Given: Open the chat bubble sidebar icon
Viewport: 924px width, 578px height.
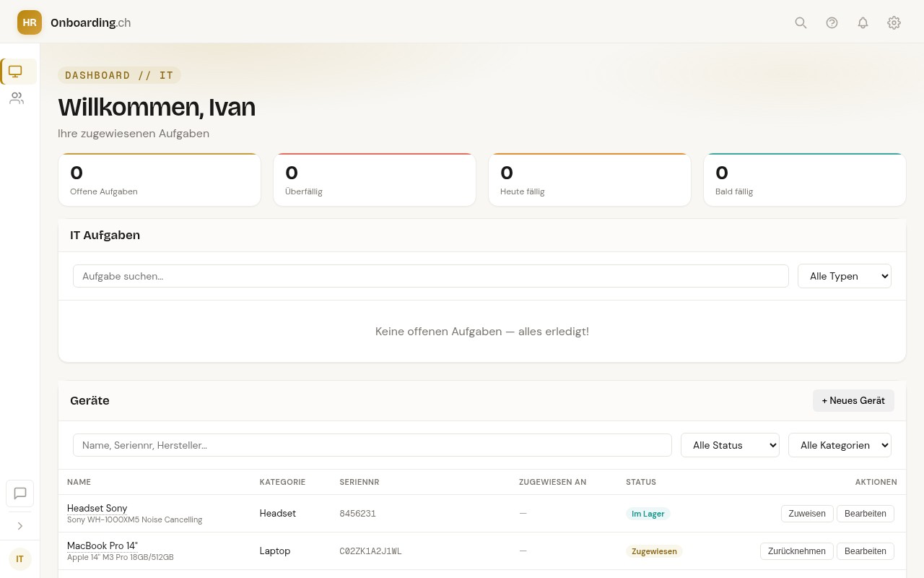Looking at the screenshot, I should (20, 493).
